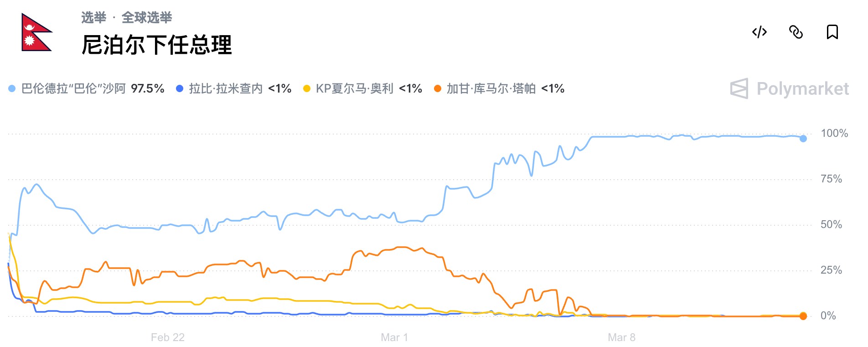868x347 pixels.
Task: Open the 全球选举 category link
Action: (147, 18)
